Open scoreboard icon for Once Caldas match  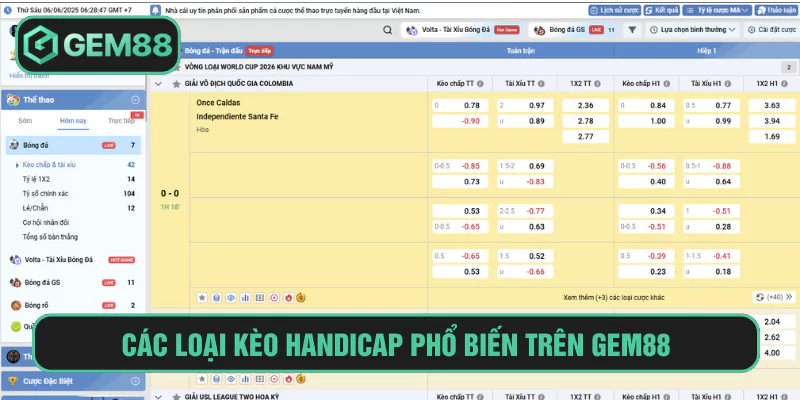260,297
